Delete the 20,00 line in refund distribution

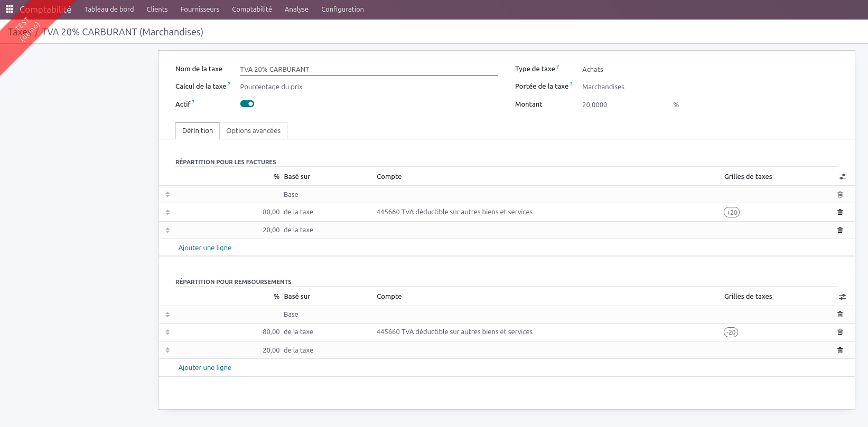pos(840,350)
